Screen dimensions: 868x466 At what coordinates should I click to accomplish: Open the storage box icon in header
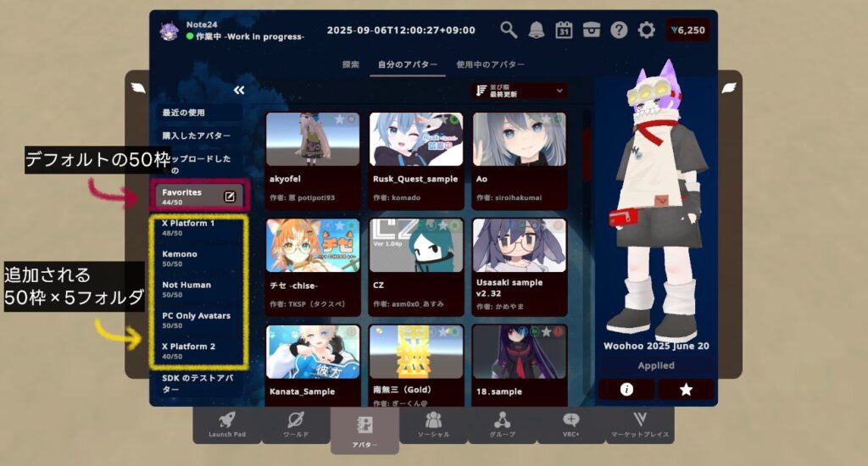[x=591, y=30]
